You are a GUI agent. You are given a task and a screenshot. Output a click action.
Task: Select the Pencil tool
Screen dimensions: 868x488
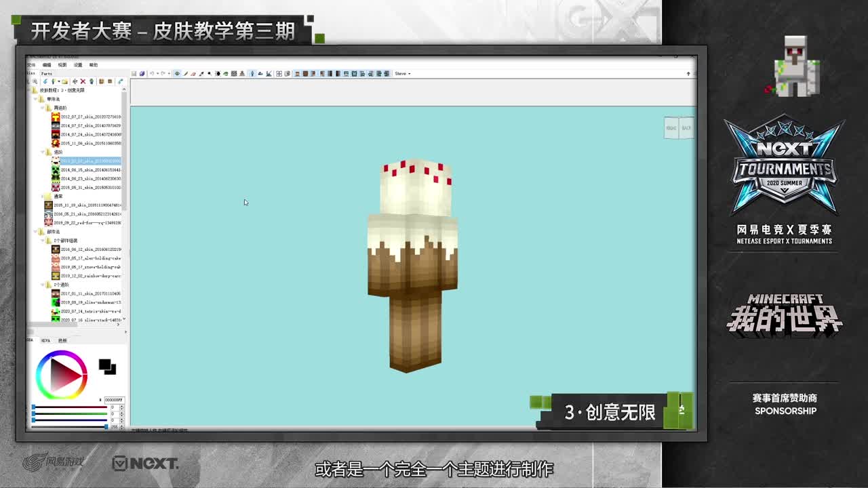tap(186, 73)
